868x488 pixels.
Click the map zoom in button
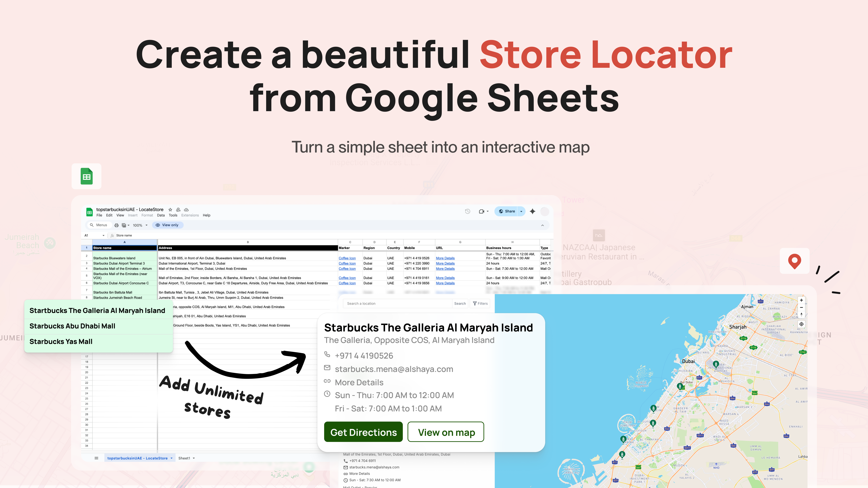coord(801,300)
